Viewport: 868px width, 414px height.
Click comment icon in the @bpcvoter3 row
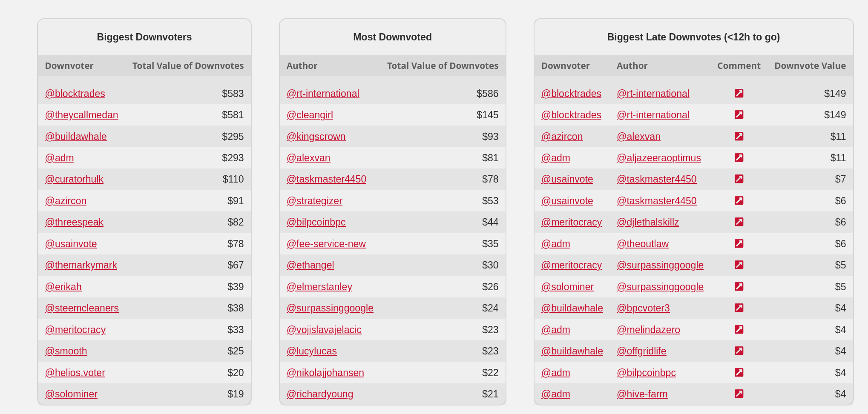(x=739, y=308)
